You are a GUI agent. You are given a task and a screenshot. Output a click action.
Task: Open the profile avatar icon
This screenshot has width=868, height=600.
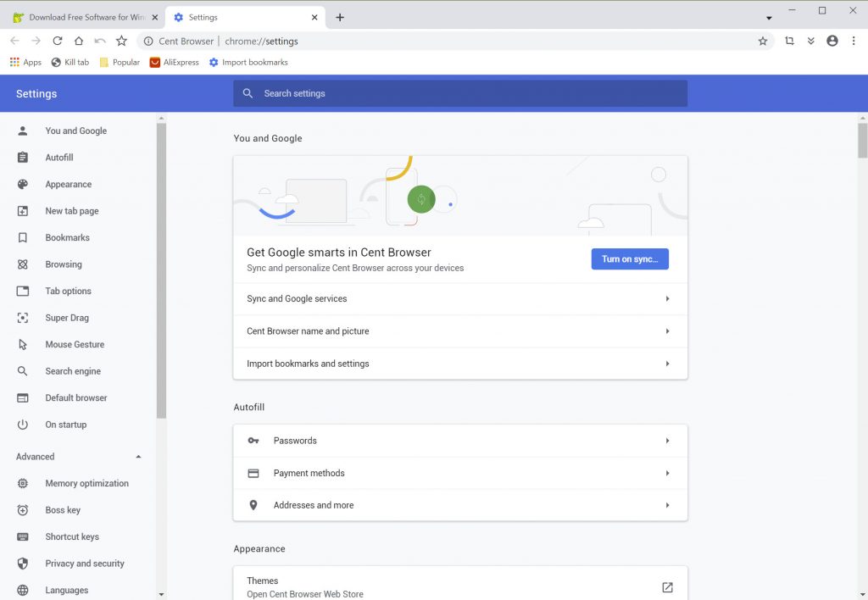[832, 41]
